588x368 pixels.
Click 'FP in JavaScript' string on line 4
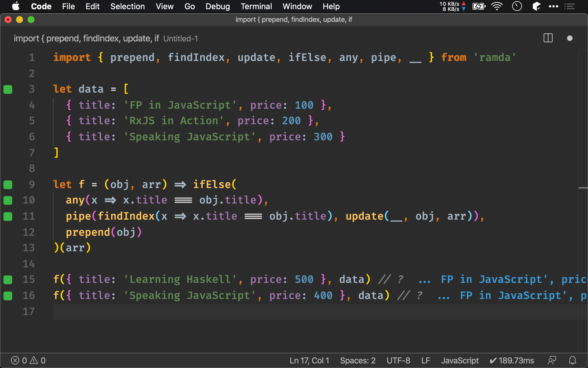pyautogui.click(x=180, y=105)
